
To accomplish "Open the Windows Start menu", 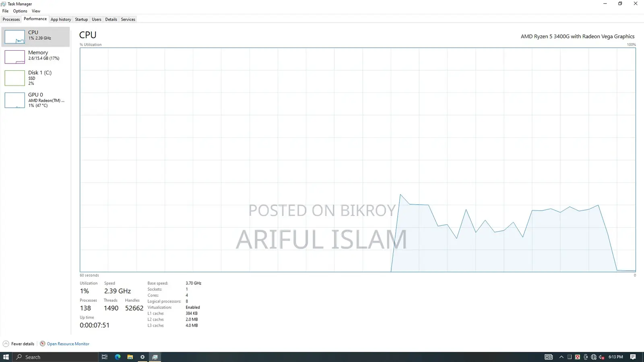I will (6, 357).
